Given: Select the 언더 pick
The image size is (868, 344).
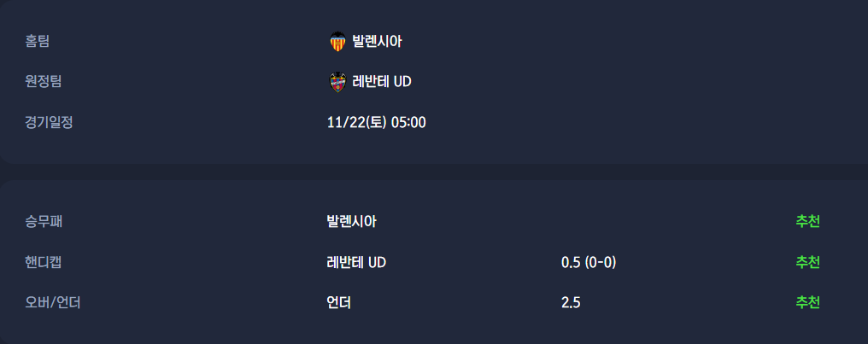Looking at the screenshot, I should 339,302.
